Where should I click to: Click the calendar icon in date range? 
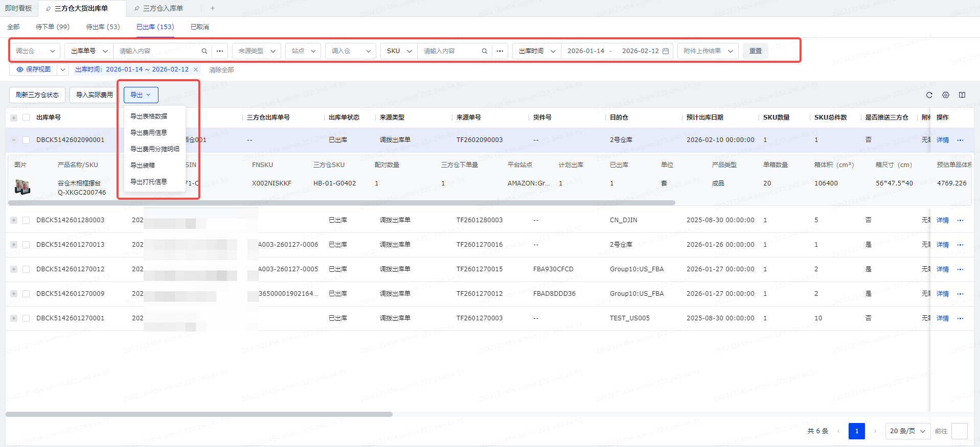click(665, 51)
